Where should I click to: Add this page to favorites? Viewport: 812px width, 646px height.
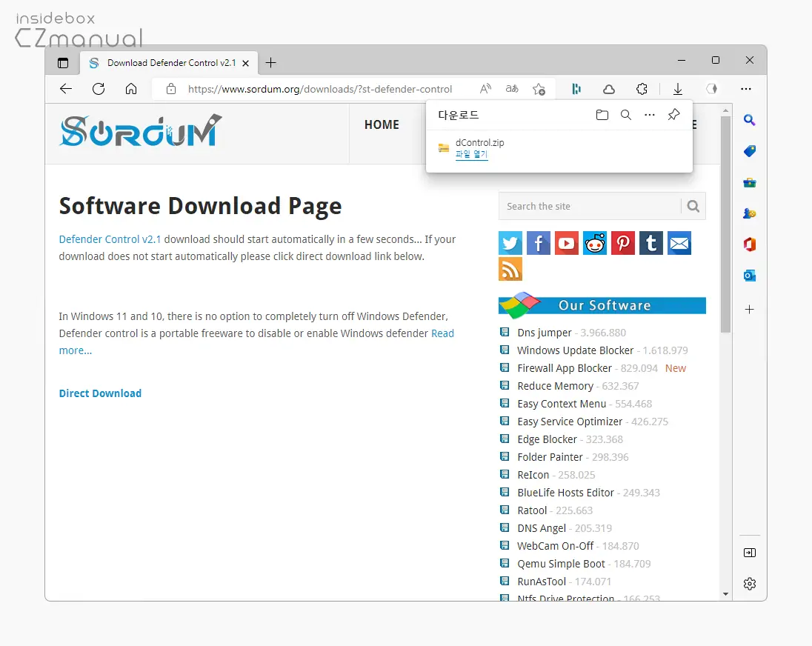[539, 89]
